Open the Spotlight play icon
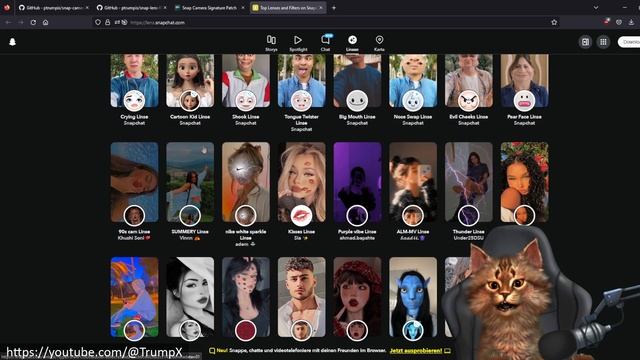 (x=298, y=40)
